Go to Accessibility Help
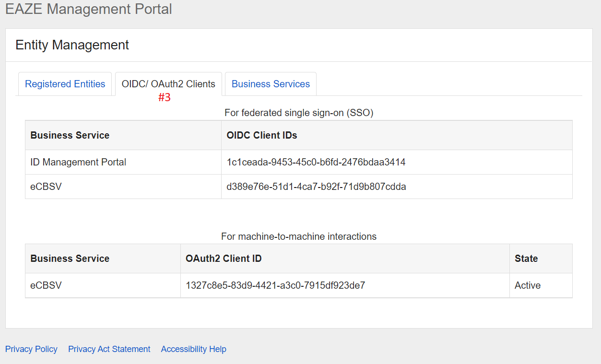Image resolution: width=601 pixels, height=364 pixels. 193,349
